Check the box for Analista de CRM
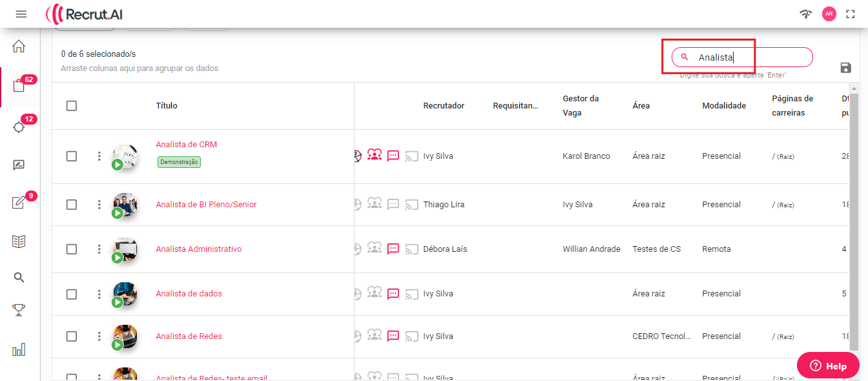 click(72, 156)
